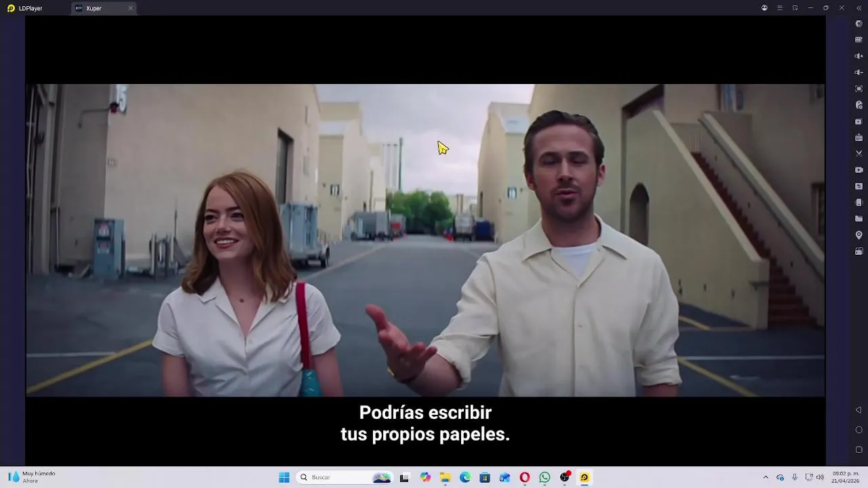Open virtual GPS location pin icon
868x488 pixels.
point(859,235)
